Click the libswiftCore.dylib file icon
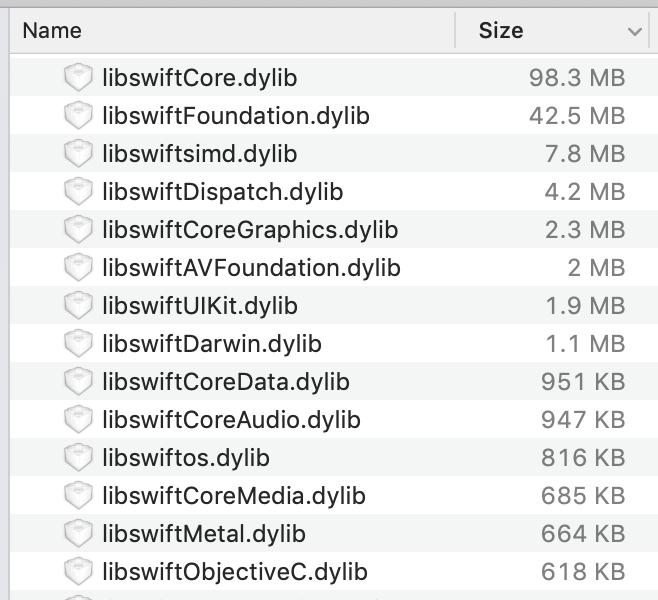 click(x=78, y=77)
